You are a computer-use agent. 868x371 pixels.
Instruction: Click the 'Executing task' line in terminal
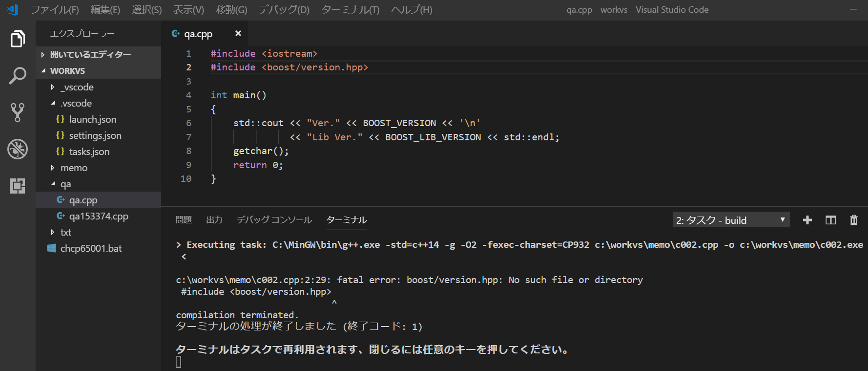tap(520, 245)
